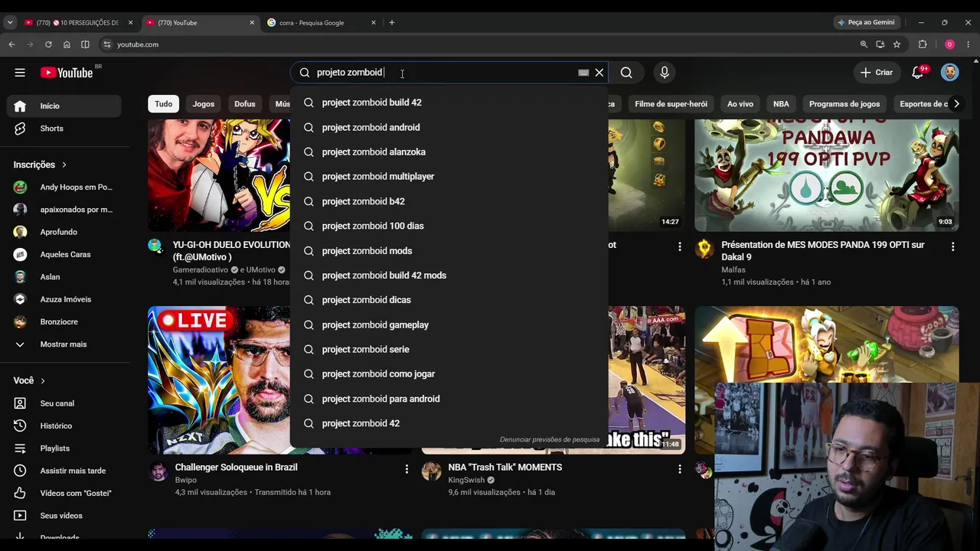Image resolution: width=980 pixels, height=551 pixels.
Task: Open Aqueles Caras subscription
Action: (64, 254)
